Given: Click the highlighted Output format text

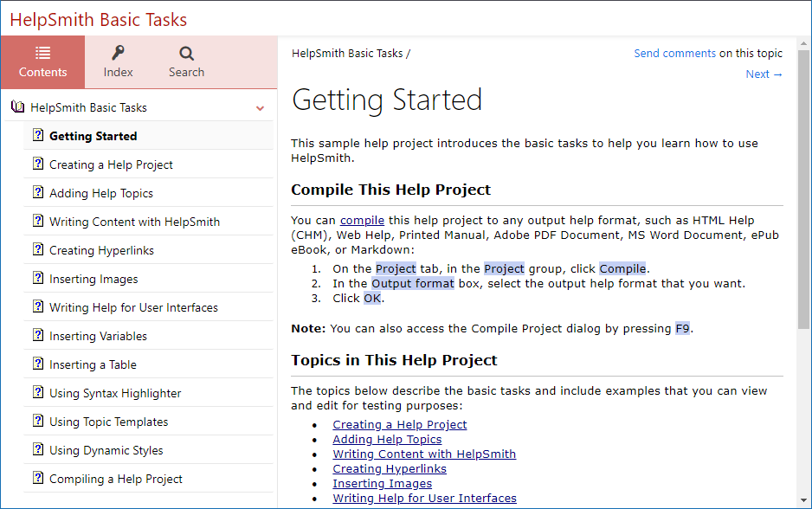Looking at the screenshot, I should click(413, 283).
